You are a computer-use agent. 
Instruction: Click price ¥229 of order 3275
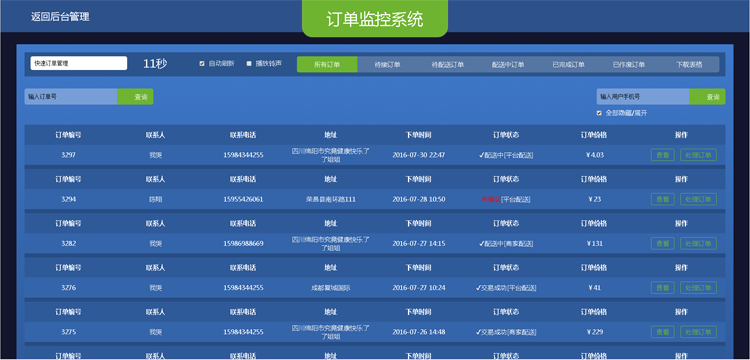pyautogui.click(x=595, y=332)
